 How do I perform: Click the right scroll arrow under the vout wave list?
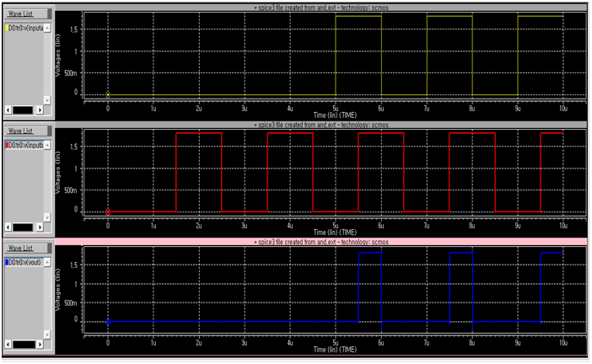40,345
